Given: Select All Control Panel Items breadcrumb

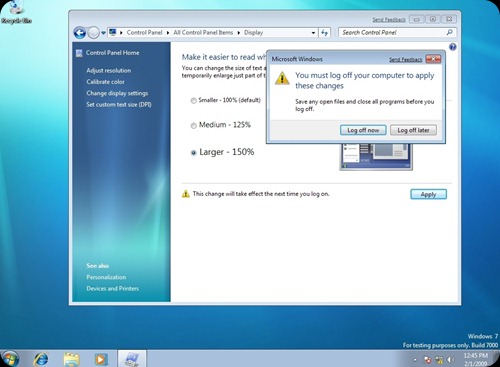Looking at the screenshot, I should (203, 32).
